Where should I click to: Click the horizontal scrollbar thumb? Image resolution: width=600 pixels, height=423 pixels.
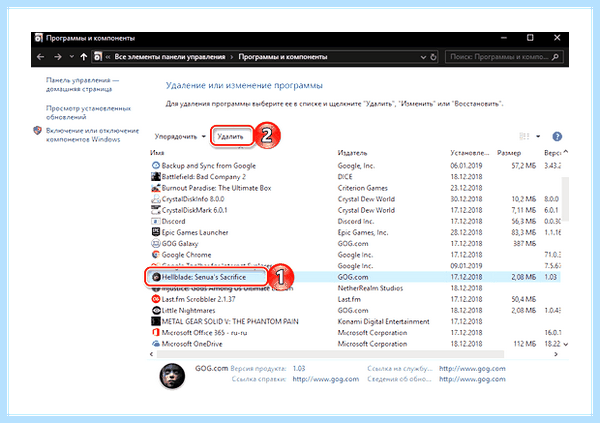pos(330,354)
